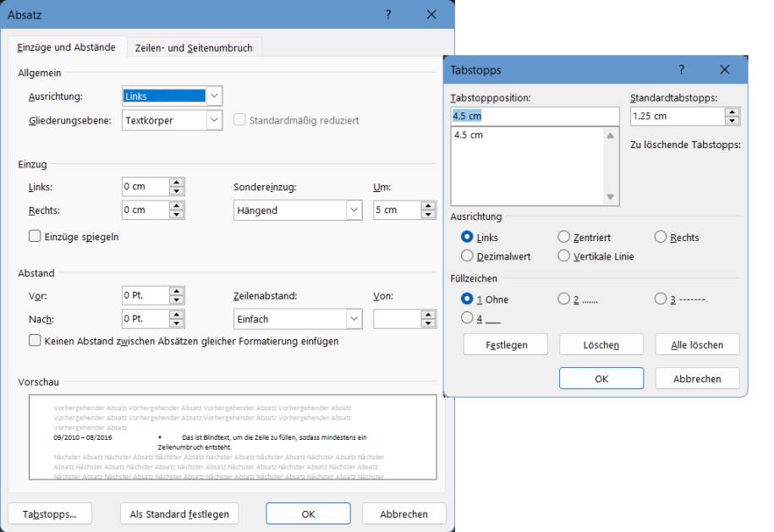Increase the Vor spacing value

pos(176,291)
